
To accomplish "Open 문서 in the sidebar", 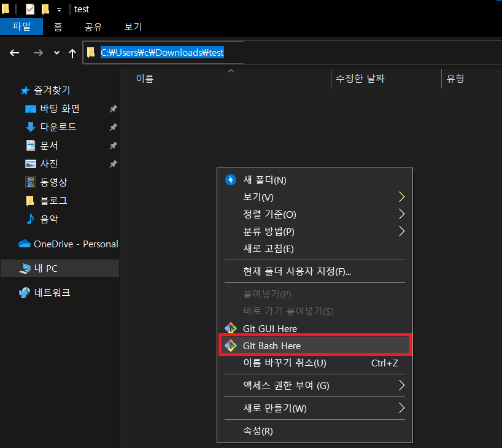I will (x=49, y=145).
